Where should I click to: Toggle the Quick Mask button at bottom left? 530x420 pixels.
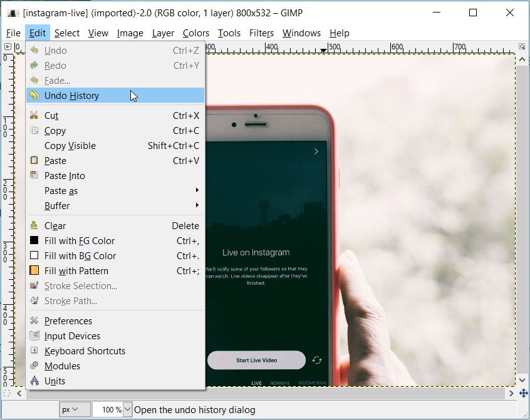pyautogui.click(x=7, y=393)
